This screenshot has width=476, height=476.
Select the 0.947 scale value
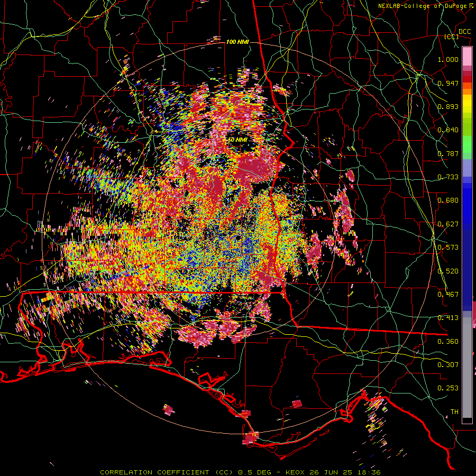point(448,83)
